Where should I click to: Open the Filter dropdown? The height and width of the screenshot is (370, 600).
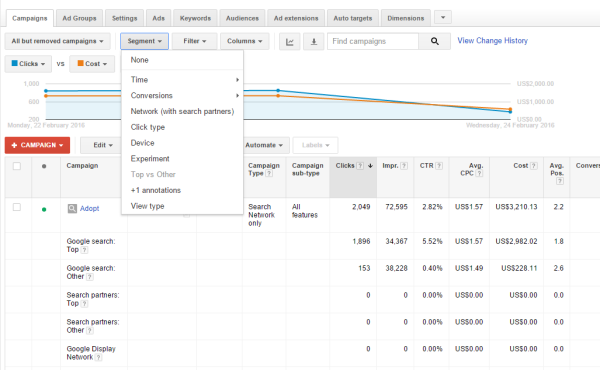click(x=195, y=41)
